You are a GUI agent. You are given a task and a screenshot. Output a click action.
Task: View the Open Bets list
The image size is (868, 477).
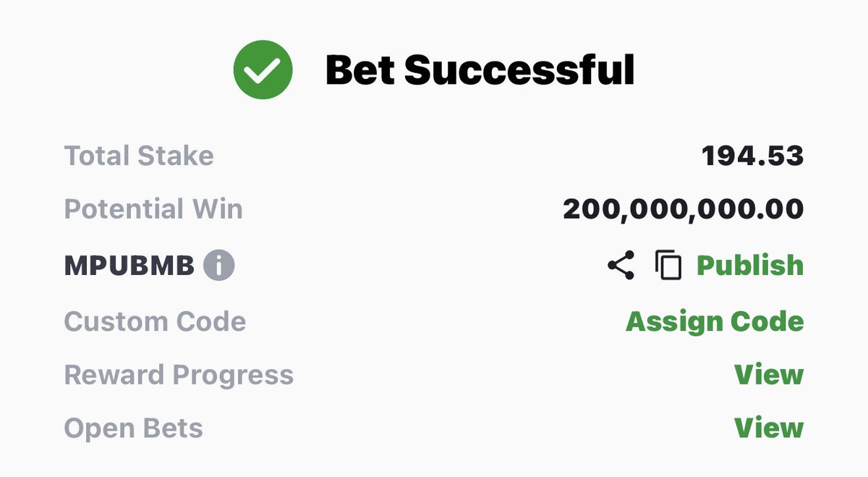click(x=769, y=428)
